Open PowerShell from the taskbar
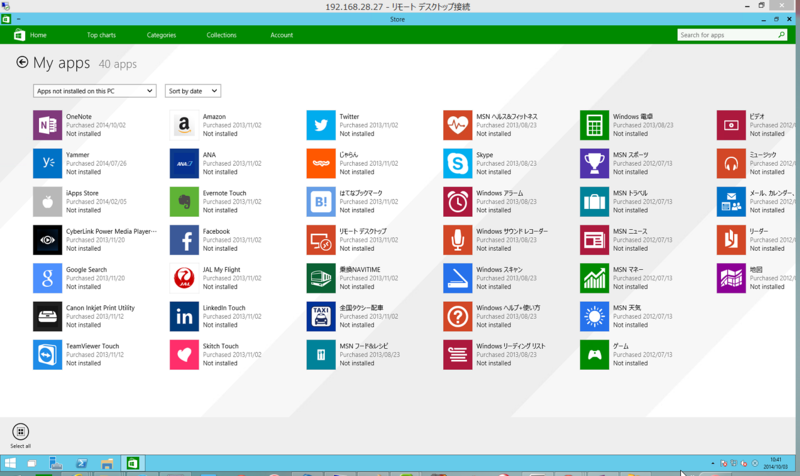Viewport: 800px width, 476px height. tap(82, 463)
